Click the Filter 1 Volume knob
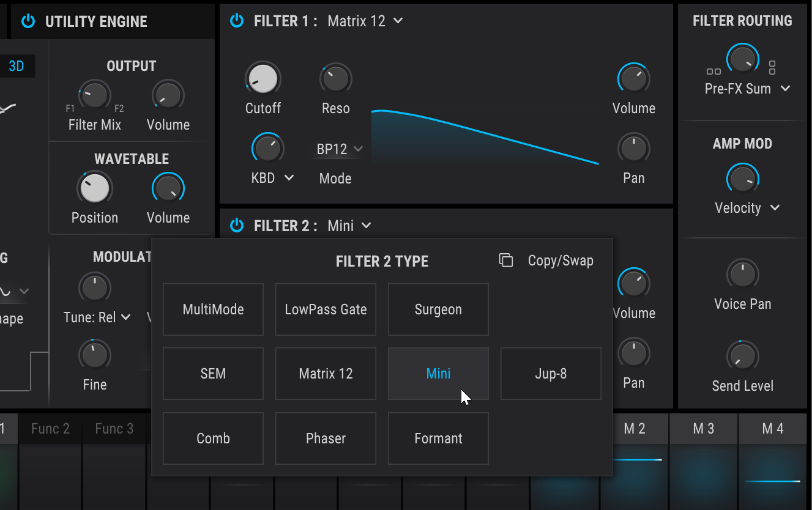 pos(634,79)
